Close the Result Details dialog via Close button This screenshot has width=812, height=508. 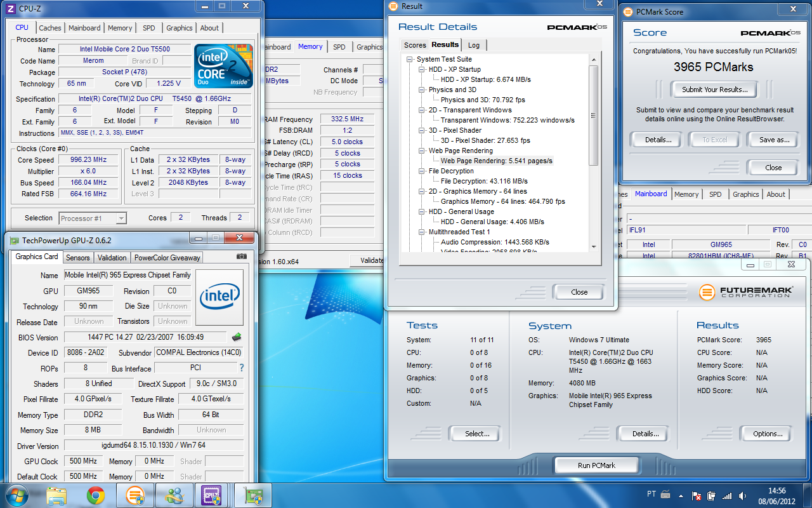579,292
